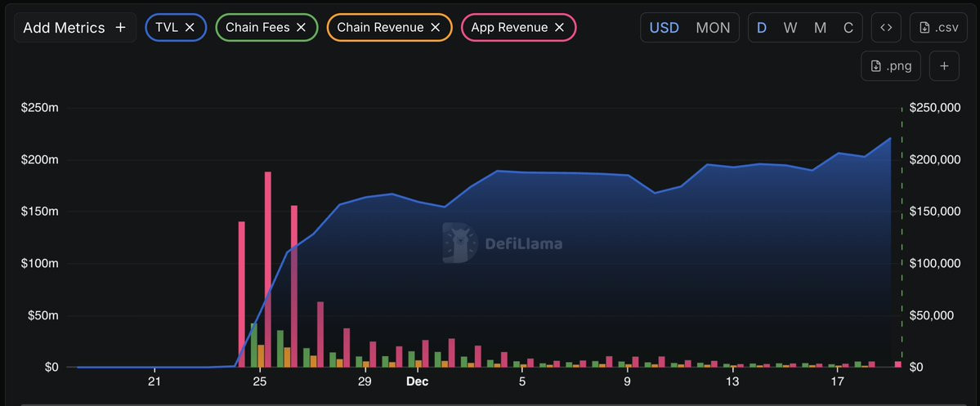This screenshot has width=980, height=406.
Task: Set interval to daily (D)
Action: 762,28
